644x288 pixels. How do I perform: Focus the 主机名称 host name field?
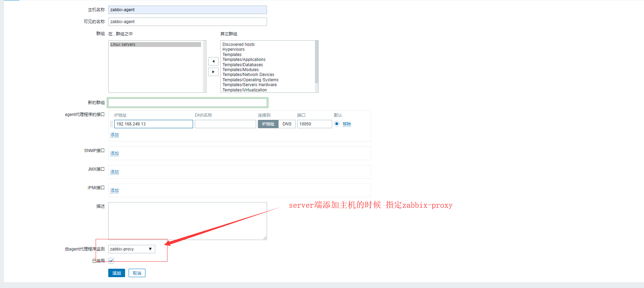pyautogui.click(x=187, y=10)
